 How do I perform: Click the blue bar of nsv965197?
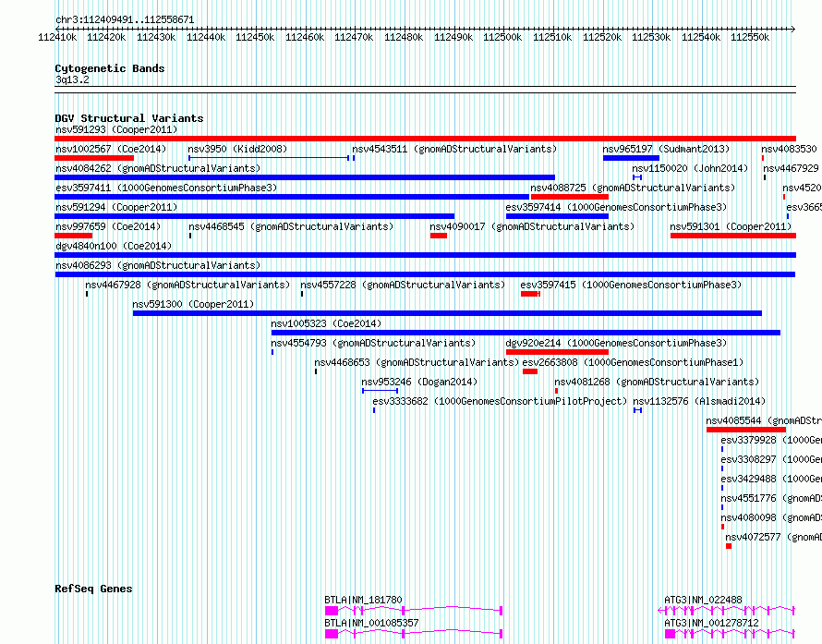pos(631,158)
